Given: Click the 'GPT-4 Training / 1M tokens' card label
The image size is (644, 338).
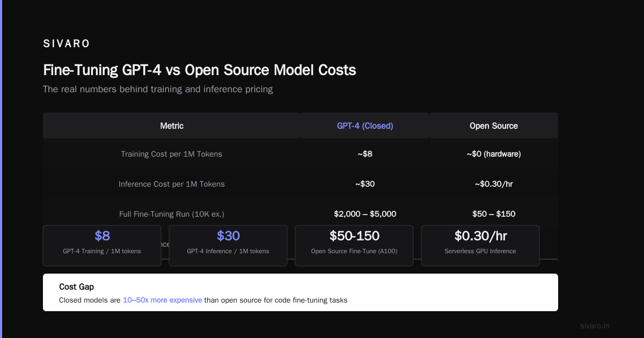Looking at the screenshot, I should click(102, 251).
